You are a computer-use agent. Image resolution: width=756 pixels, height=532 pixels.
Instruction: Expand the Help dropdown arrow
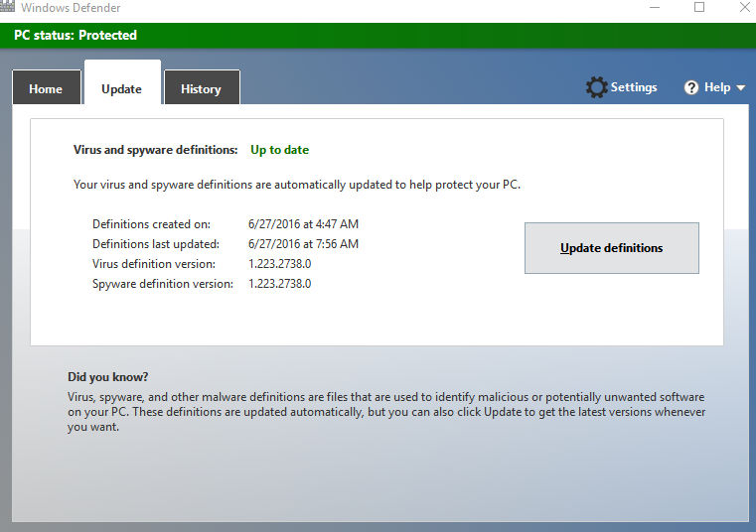click(740, 87)
